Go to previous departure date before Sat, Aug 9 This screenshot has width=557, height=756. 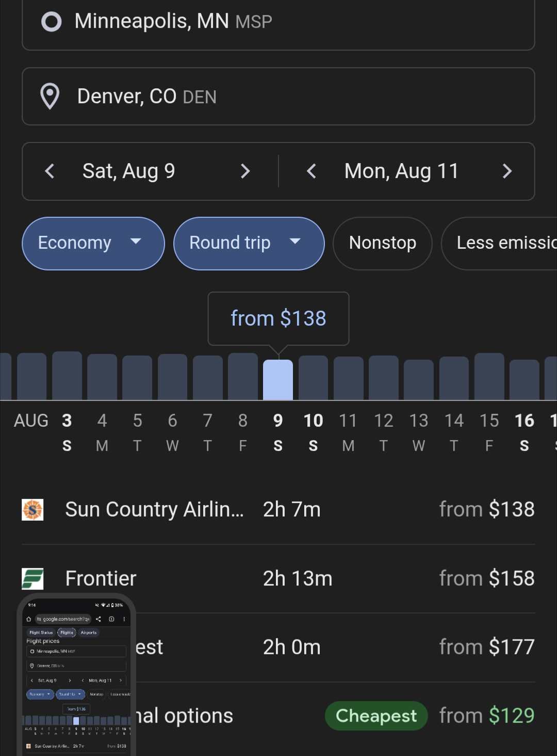(x=50, y=171)
